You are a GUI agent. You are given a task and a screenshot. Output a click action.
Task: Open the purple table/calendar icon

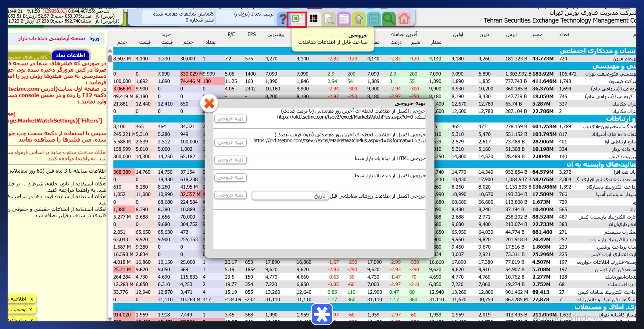click(x=344, y=19)
